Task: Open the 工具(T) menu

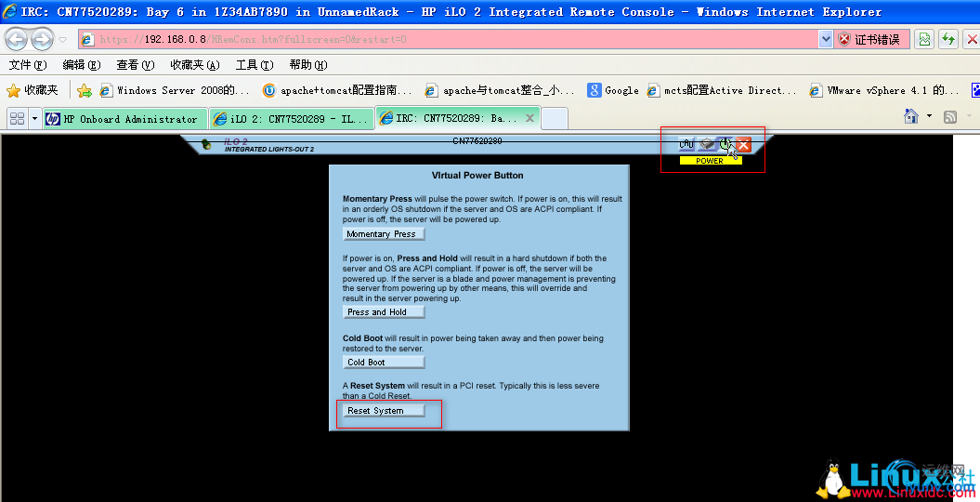Action: click(x=255, y=65)
